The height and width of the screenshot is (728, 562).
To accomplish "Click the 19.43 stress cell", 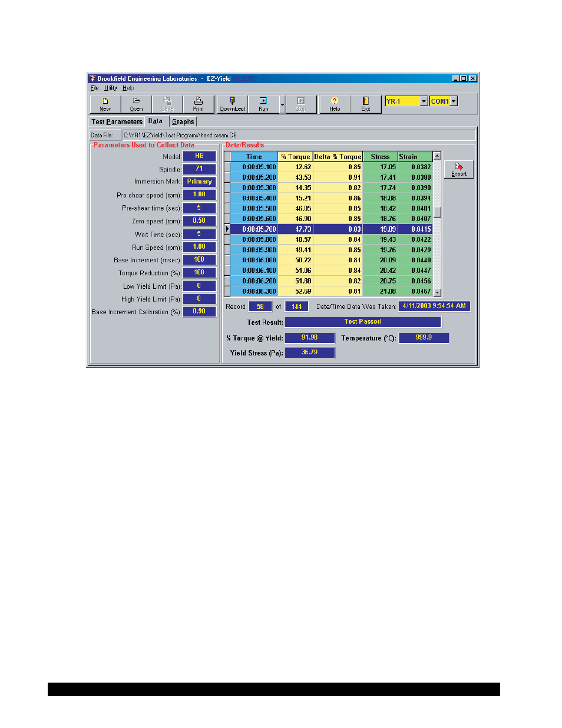I will coord(380,239).
